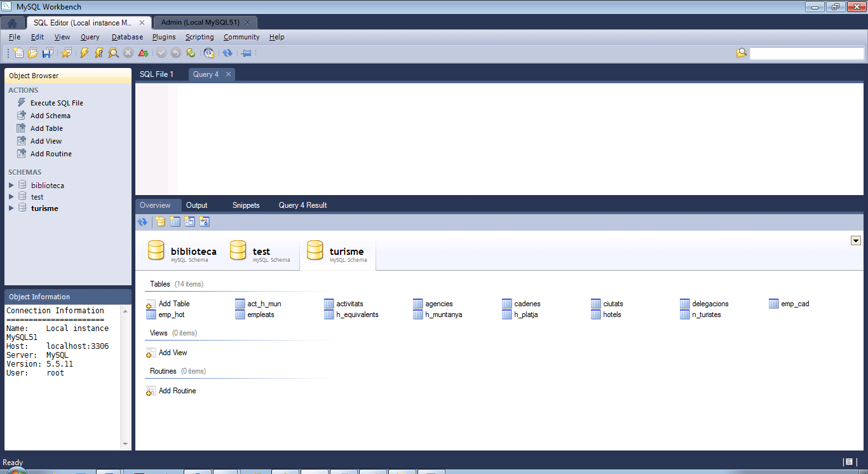Click the create new routine icon in Overview toolbar
The image size is (868, 474).
pos(205,222)
